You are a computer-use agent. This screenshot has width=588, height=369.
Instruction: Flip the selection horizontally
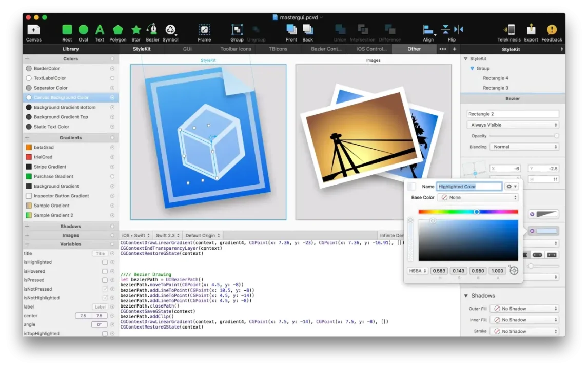pos(459,29)
